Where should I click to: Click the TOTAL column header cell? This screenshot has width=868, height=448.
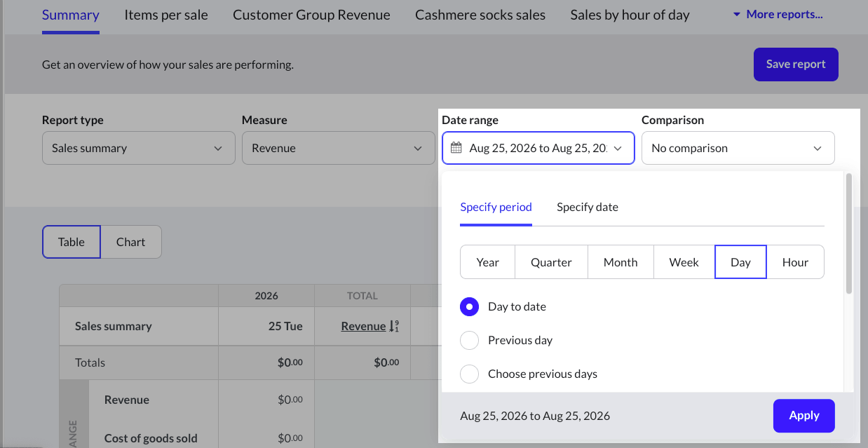pos(362,296)
